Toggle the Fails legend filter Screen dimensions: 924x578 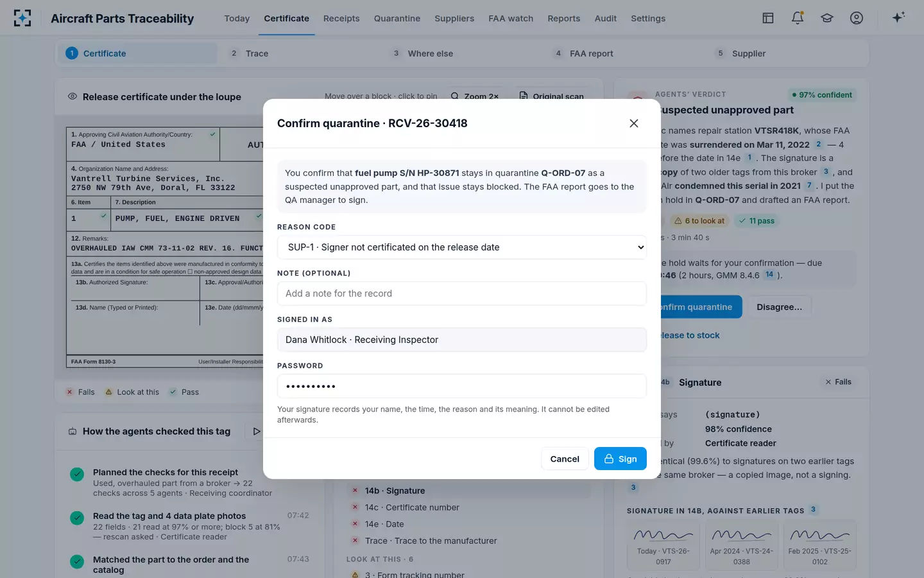coord(80,392)
